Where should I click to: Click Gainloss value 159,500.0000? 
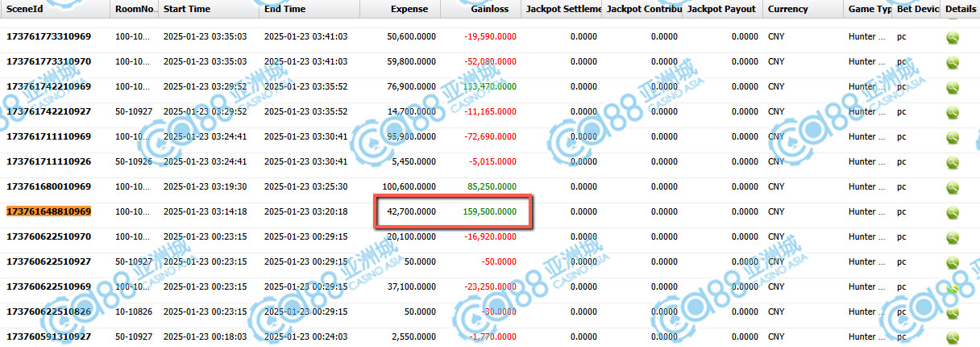coord(488,211)
